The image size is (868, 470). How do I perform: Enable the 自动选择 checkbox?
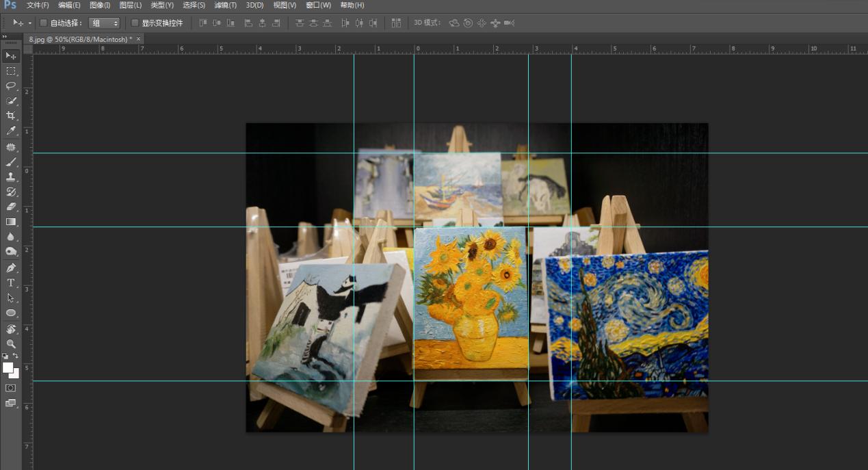[44, 23]
